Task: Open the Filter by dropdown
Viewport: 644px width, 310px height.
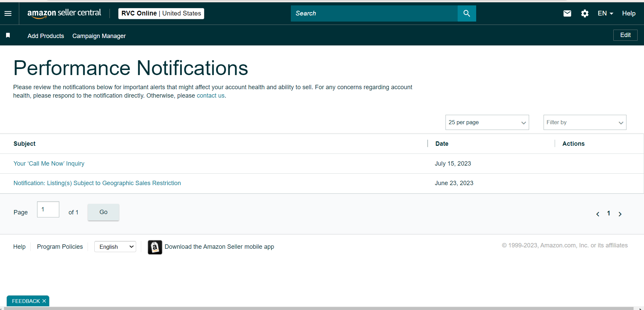Action: click(585, 123)
